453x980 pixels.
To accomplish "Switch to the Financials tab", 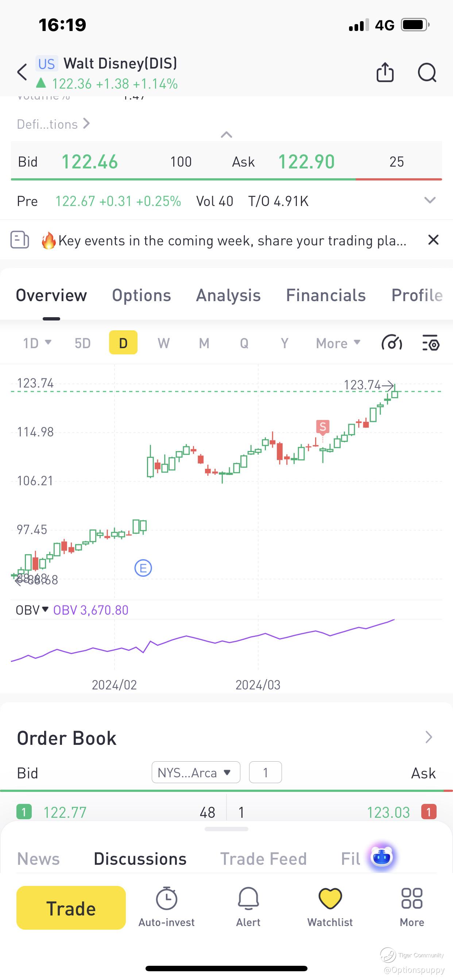I will pos(325,296).
